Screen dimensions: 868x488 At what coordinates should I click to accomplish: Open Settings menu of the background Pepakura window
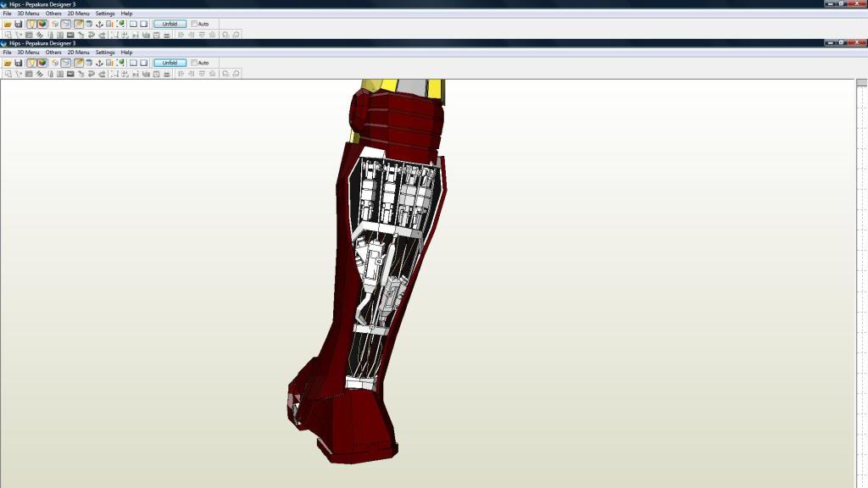105,14
